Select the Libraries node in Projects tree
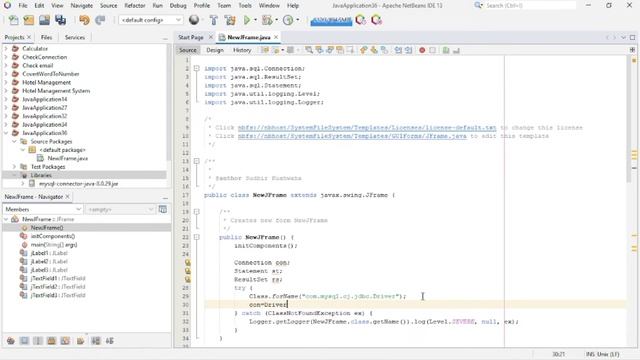Viewport: 640px width, 360px height. click(x=41, y=175)
